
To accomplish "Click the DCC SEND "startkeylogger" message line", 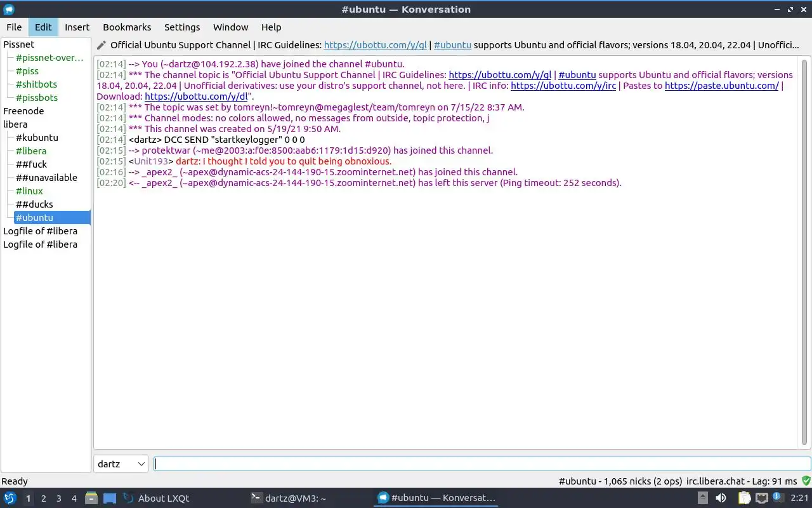I will pyautogui.click(x=200, y=140).
